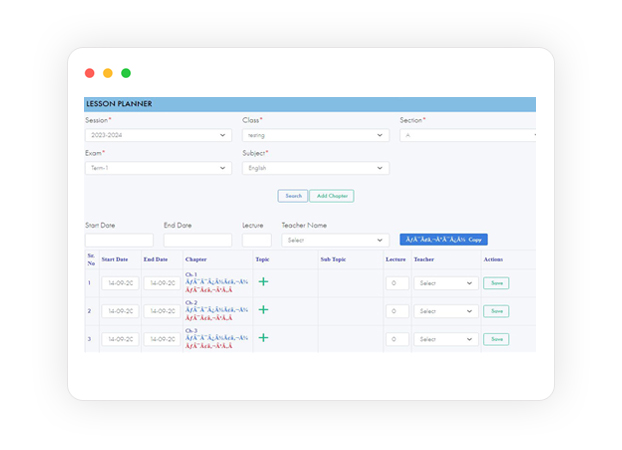Expand the Class dropdown

(x=316, y=135)
